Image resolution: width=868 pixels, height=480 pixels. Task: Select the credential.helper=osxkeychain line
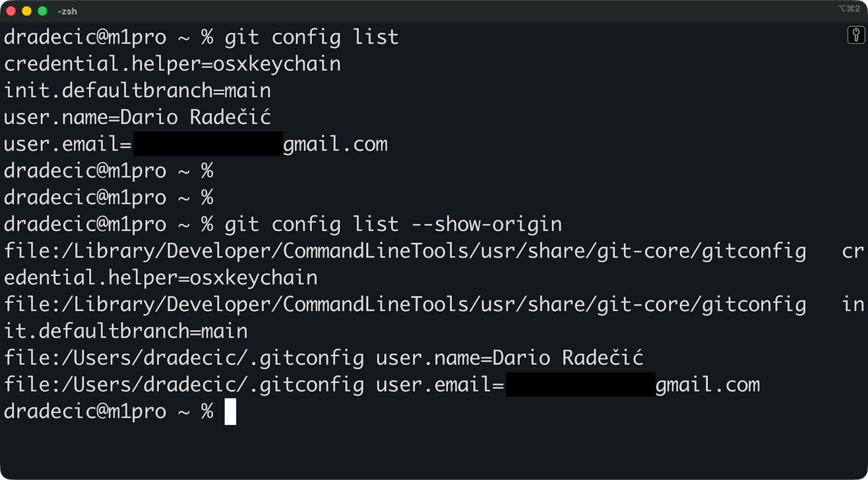click(x=171, y=64)
